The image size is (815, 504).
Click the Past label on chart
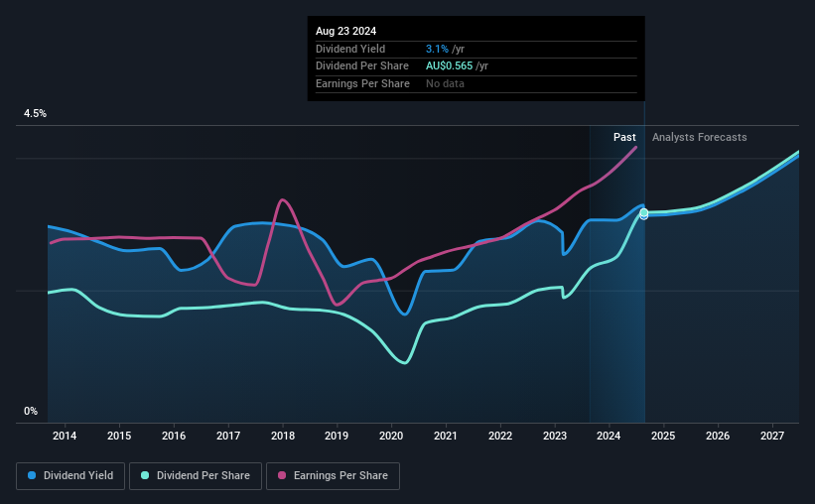624,137
